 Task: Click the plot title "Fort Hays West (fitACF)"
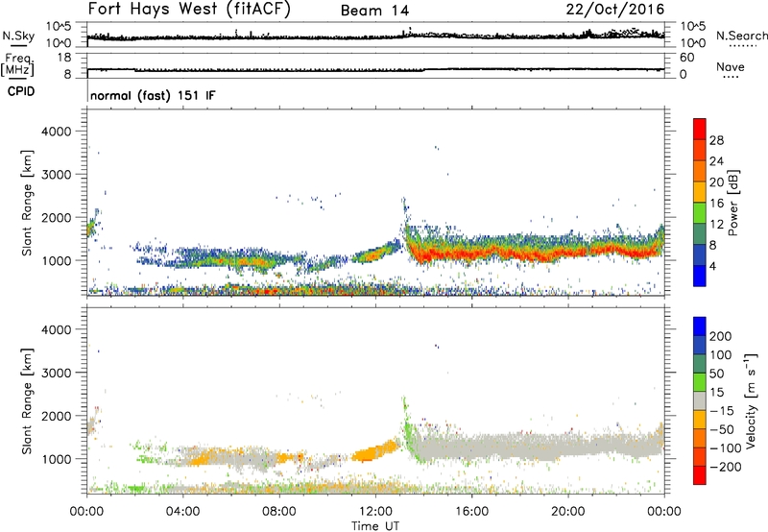[x=189, y=9]
